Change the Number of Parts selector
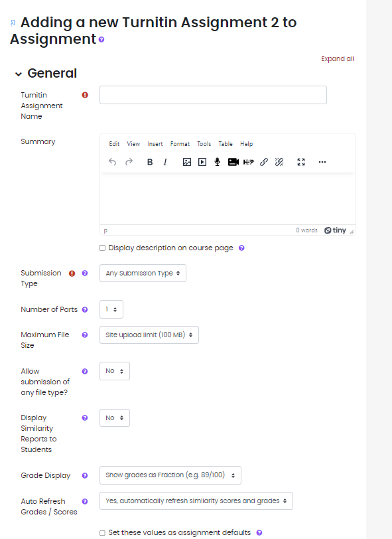The height and width of the screenshot is (539, 392). (111, 309)
